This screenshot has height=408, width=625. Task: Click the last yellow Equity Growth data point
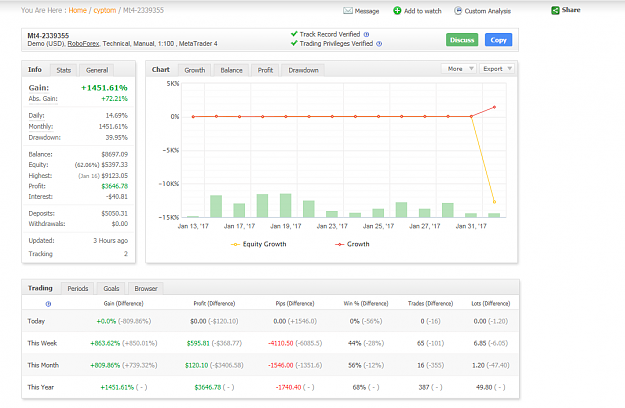tap(494, 202)
